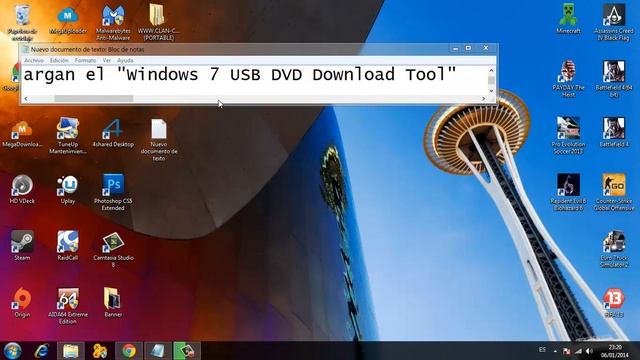This screenshot has height=360, width=640.
Task: Open Assassin's Creed IV Black Flag shortcut
Action: click(614, 22)
